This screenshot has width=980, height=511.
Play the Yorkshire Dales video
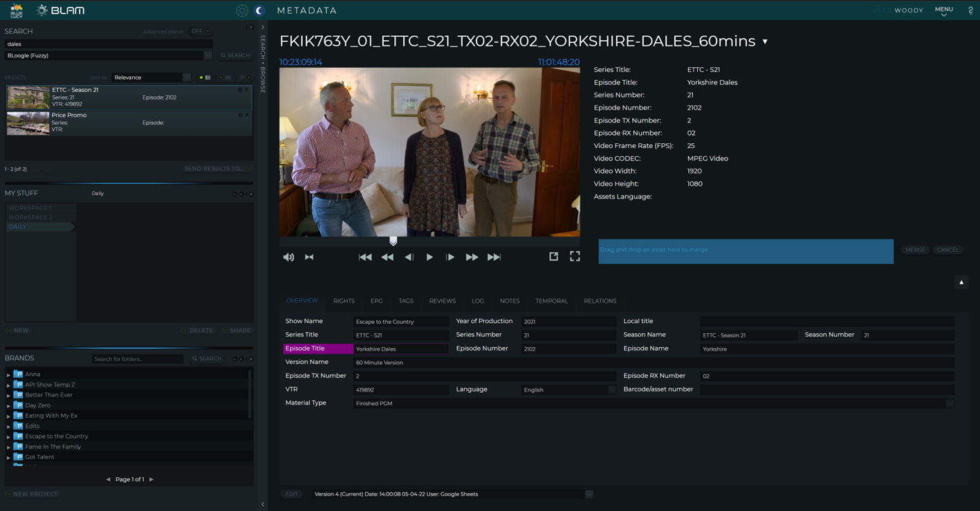(429, 257)
